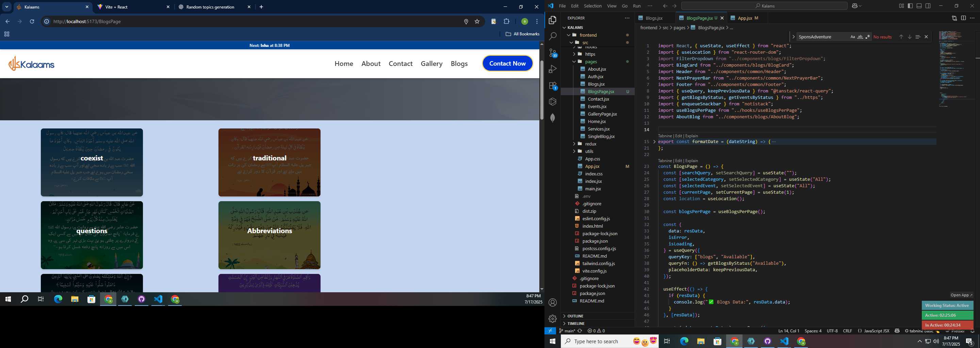Toggle Match Case in find widget

[x=852, y=37]
